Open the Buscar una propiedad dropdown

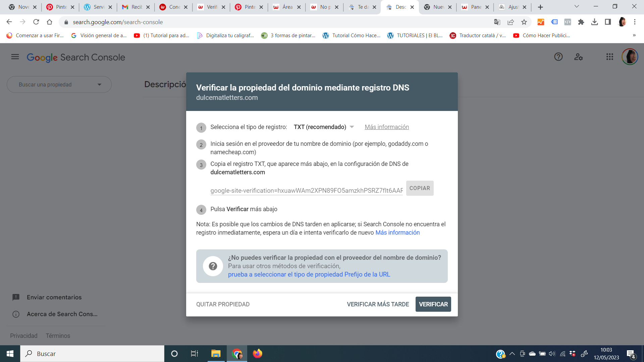click(x=59, y=84)
